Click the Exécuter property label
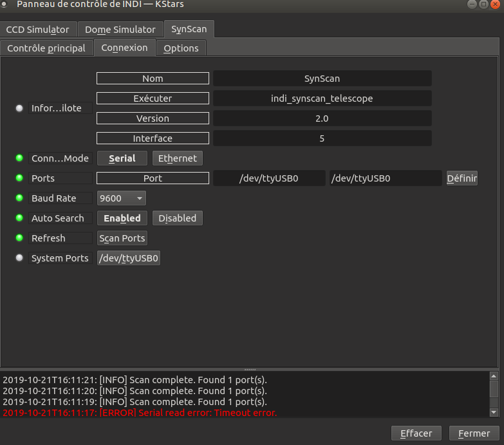The width and height of the screenshot is (504, 445). click(153, 99)
